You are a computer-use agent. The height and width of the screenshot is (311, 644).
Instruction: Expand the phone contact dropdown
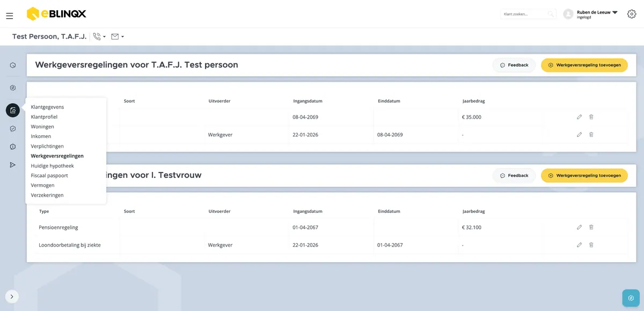[x=99, y=37]
